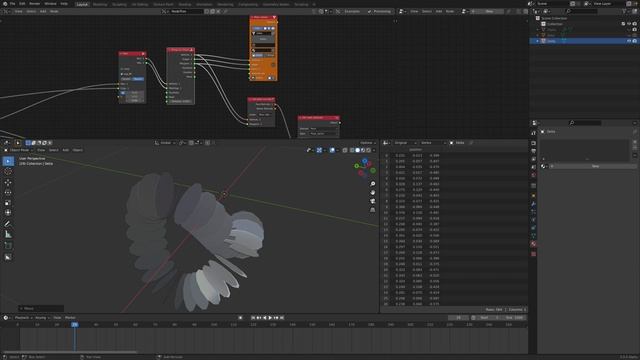Viewport: 640px width, 360px height.
Task: Click the navigation gizmo blue Z axis
Action: click(x=365, y=162)
